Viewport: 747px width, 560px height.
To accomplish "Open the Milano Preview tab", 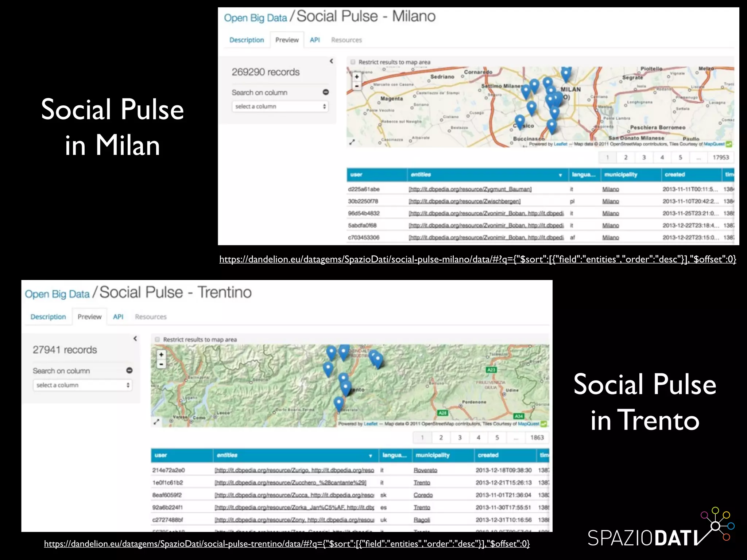I will (x=287, y=40).
